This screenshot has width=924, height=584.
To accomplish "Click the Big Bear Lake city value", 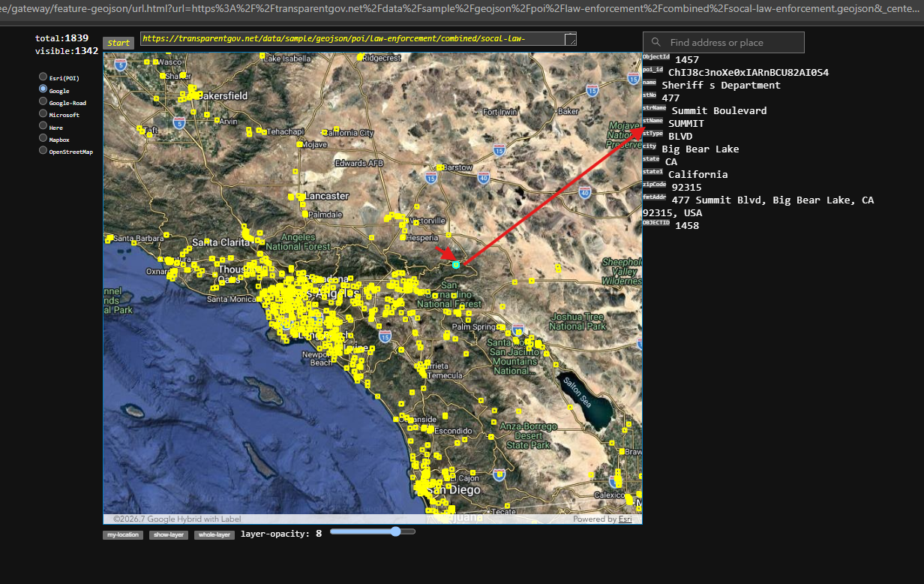I will (x=700, y=149).
